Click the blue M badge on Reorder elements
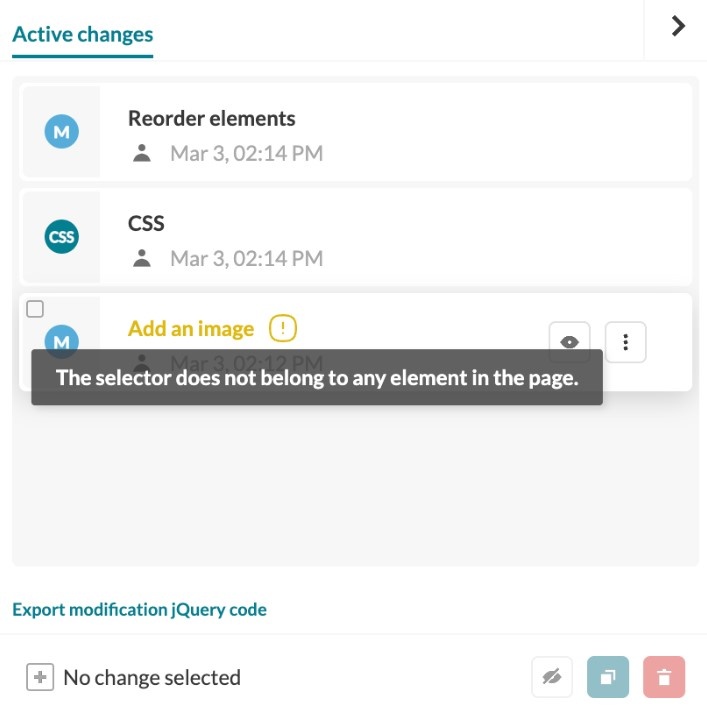Image resolution: width=707 pixels, height=708 pixels. click(61, 131)
